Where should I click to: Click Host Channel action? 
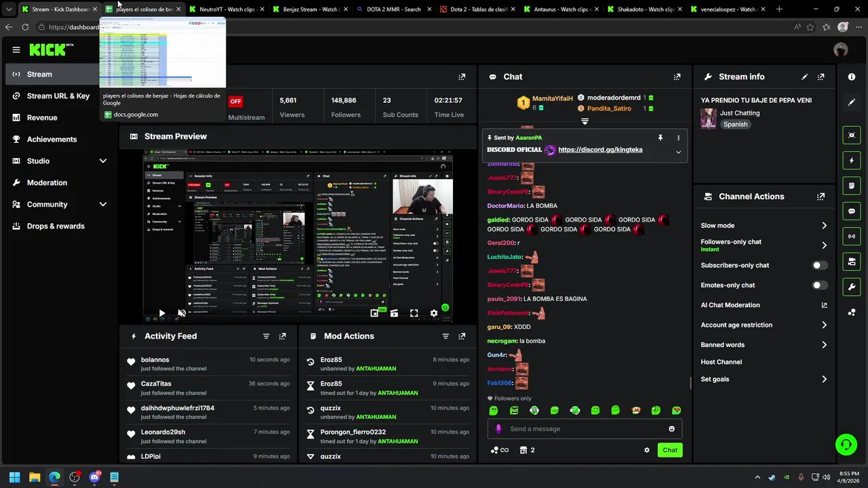point(721,362)
